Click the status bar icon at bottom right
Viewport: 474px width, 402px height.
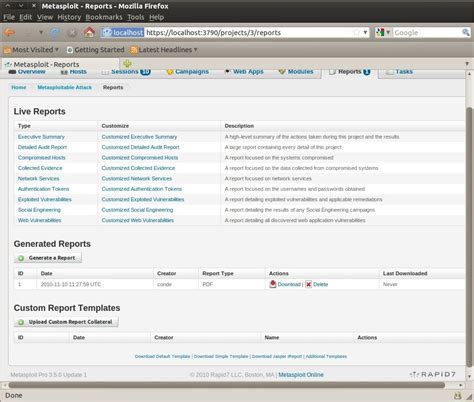click(458, 395)
